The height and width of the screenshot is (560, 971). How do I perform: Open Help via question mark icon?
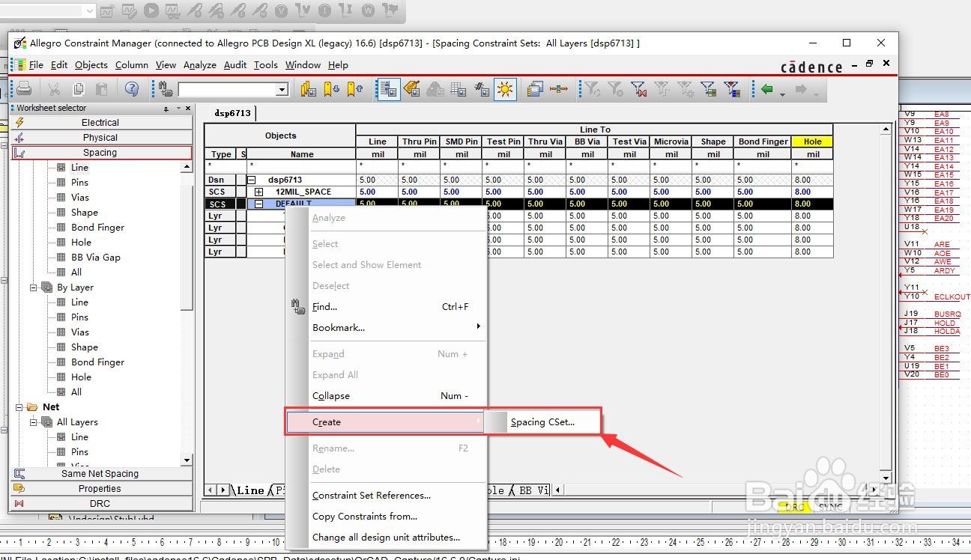coord(132,89)
